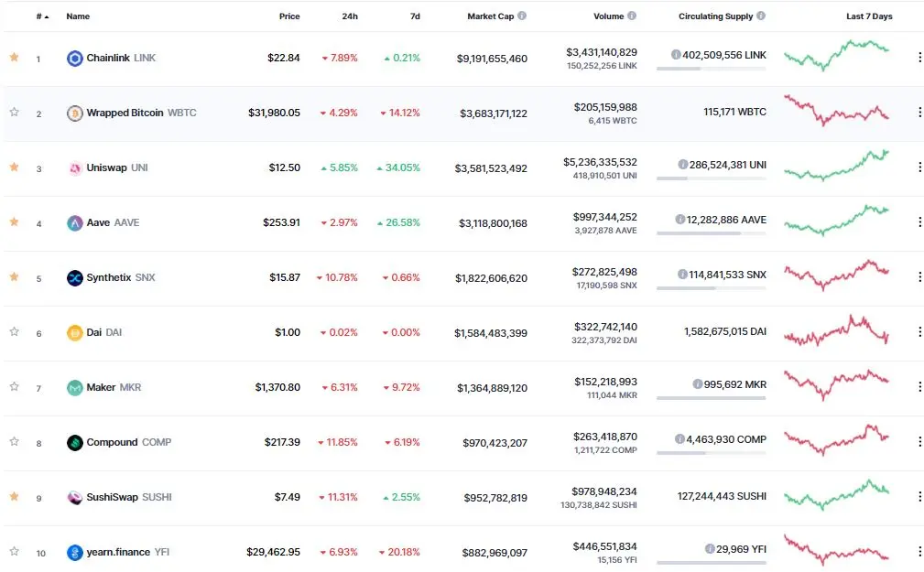
Task: Click the Aave coin logo
Action: point(75,222)
